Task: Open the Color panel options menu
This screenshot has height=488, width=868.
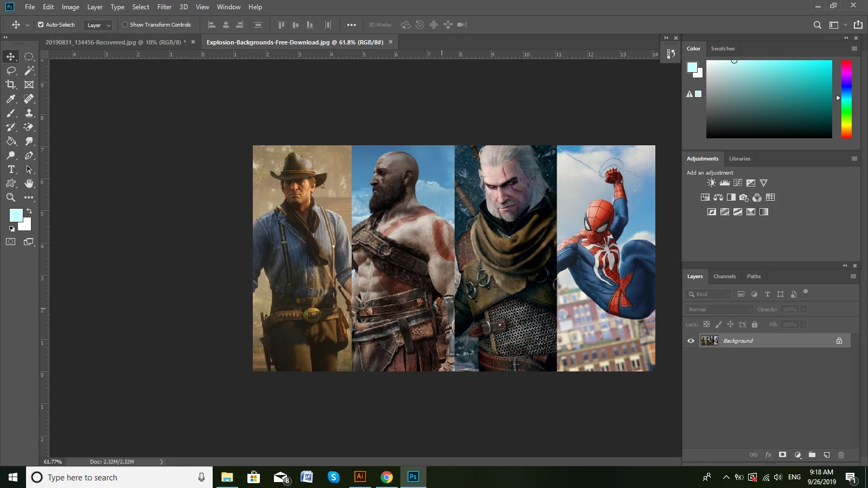Action: coord(854,48)
